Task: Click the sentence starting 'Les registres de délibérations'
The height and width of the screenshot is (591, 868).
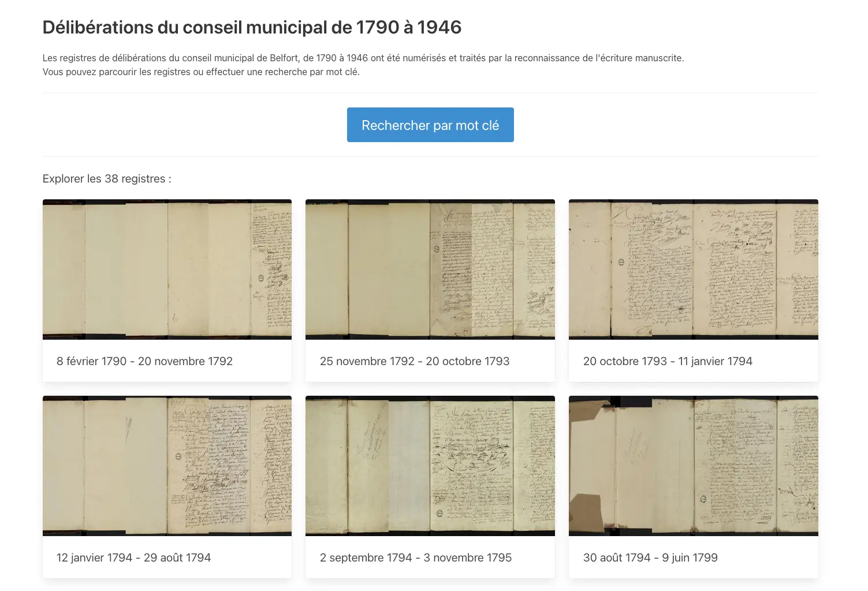Action: (x=363, y=58)
